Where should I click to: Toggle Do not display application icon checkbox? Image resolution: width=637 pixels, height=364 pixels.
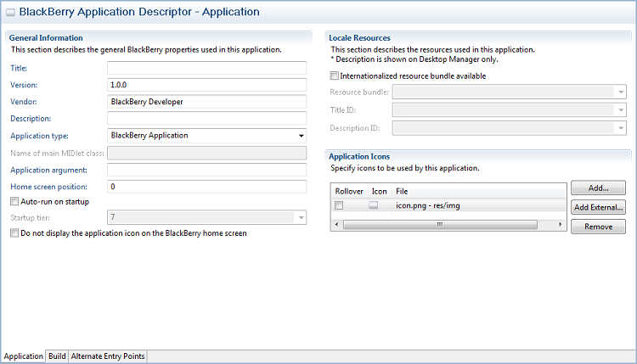coord(14,232)
